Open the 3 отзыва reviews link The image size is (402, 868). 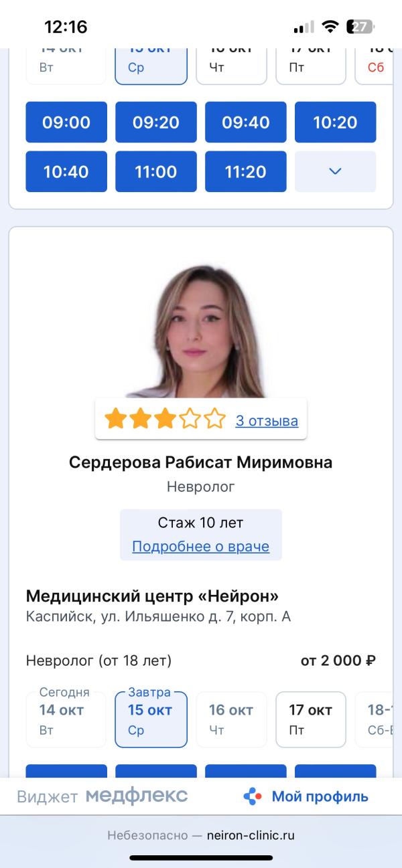click(267, 421)
